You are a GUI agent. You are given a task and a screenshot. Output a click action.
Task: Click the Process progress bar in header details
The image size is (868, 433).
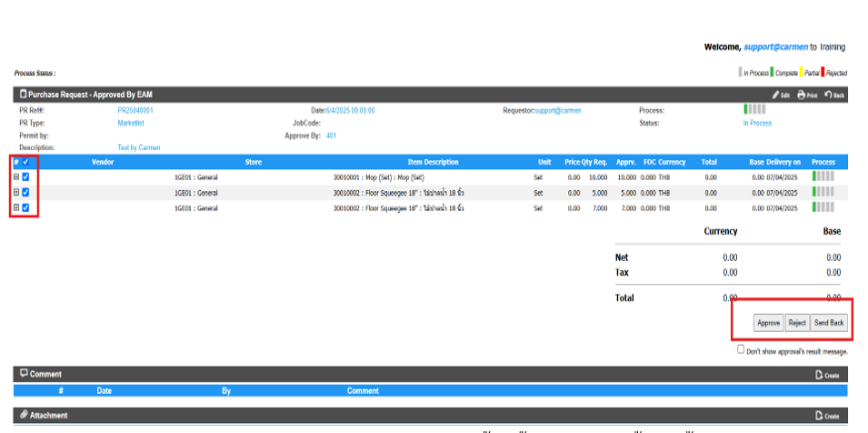(x=754, y=110)
